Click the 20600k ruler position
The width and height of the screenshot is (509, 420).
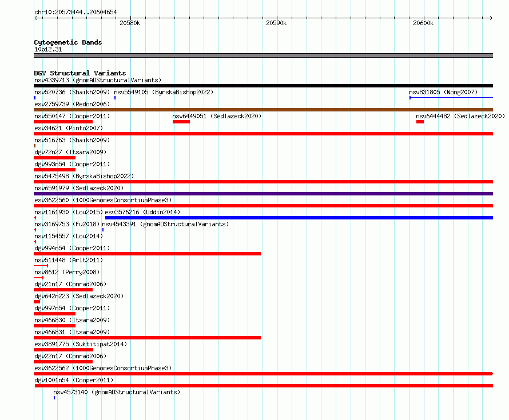coord(423,23)
